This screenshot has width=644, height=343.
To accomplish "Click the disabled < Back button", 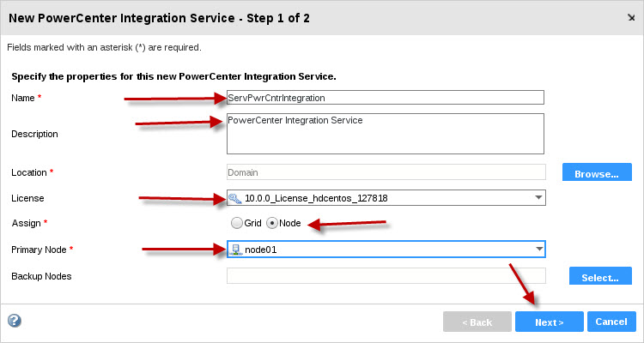I will [477, 322].
